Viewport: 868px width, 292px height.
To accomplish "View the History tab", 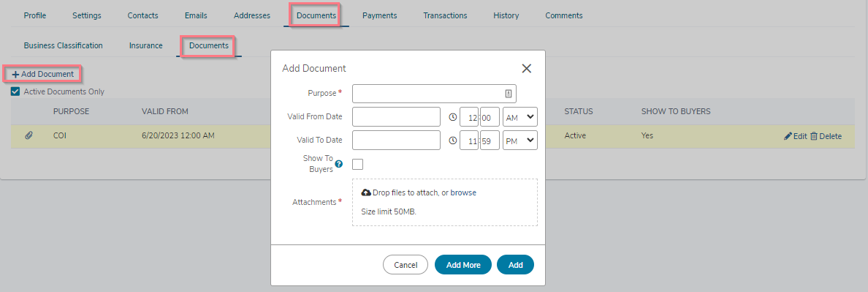I will coord(506,15).
